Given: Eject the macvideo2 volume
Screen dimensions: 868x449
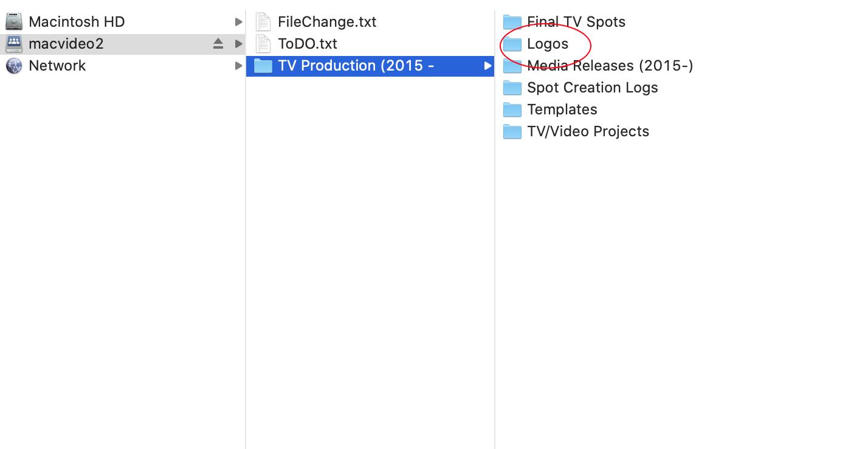Looking at the screenshot, I should [x=218, y=44].
